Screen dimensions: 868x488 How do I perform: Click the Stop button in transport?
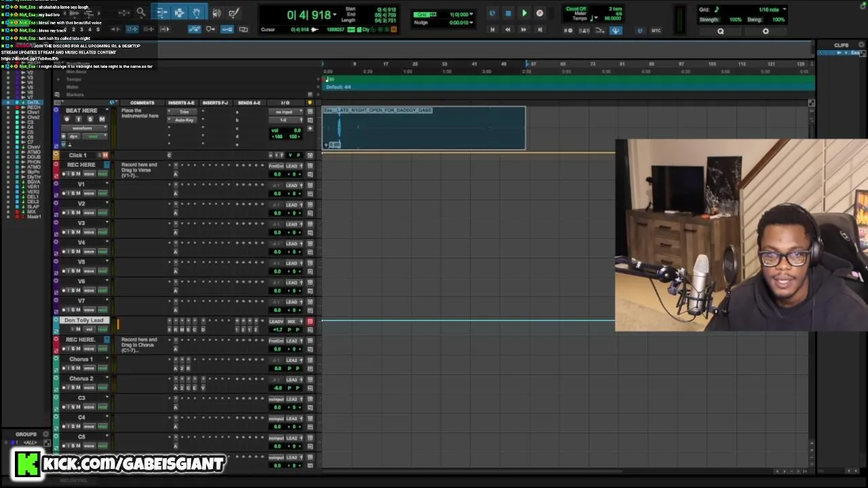508,14
